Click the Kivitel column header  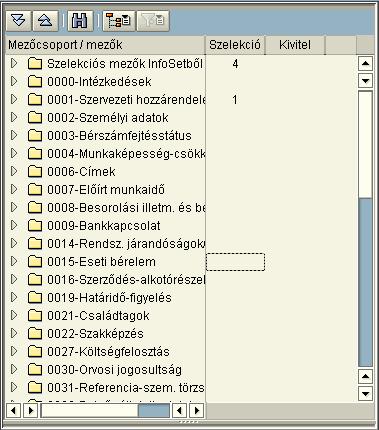295,45
